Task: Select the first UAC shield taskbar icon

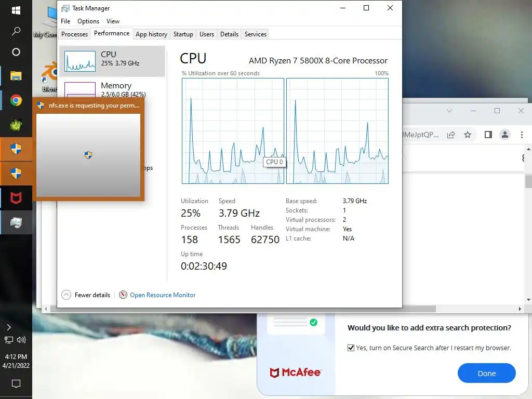Action: tap(16, 149)
